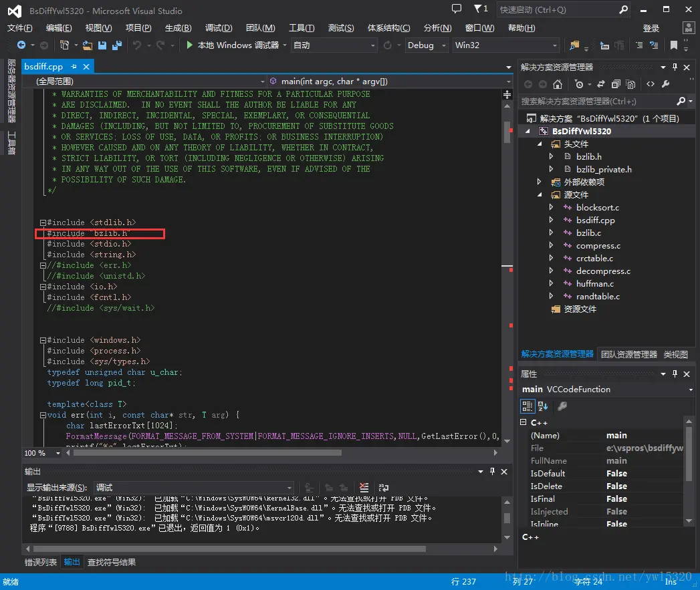
Task: Click the Home icon in Solution Explorer
Action: coord(558,84)
